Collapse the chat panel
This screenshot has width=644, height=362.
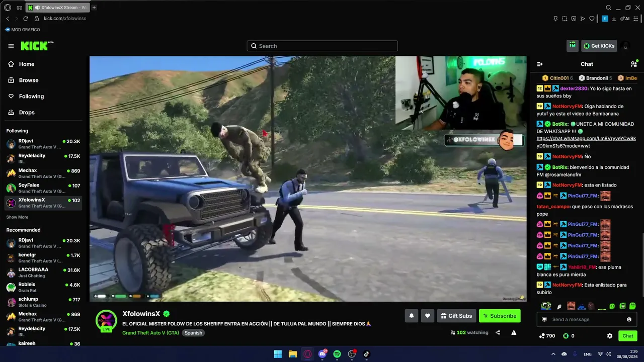coord(540,64)
